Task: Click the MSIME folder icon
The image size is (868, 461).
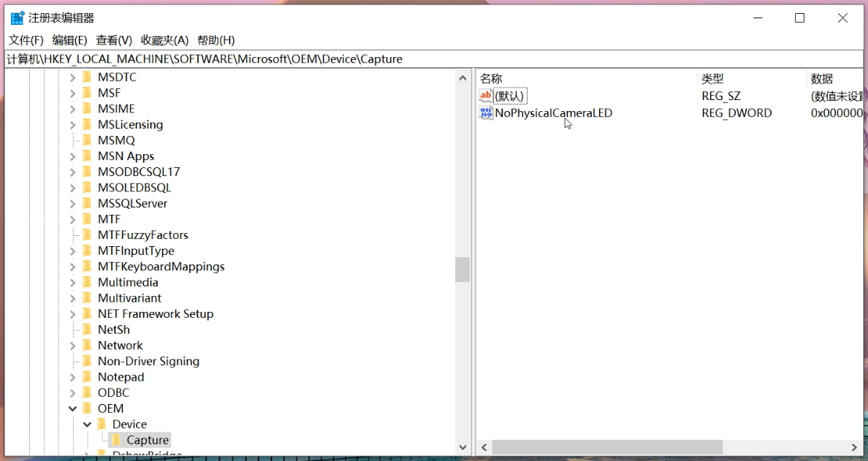Action: [87, 108]
